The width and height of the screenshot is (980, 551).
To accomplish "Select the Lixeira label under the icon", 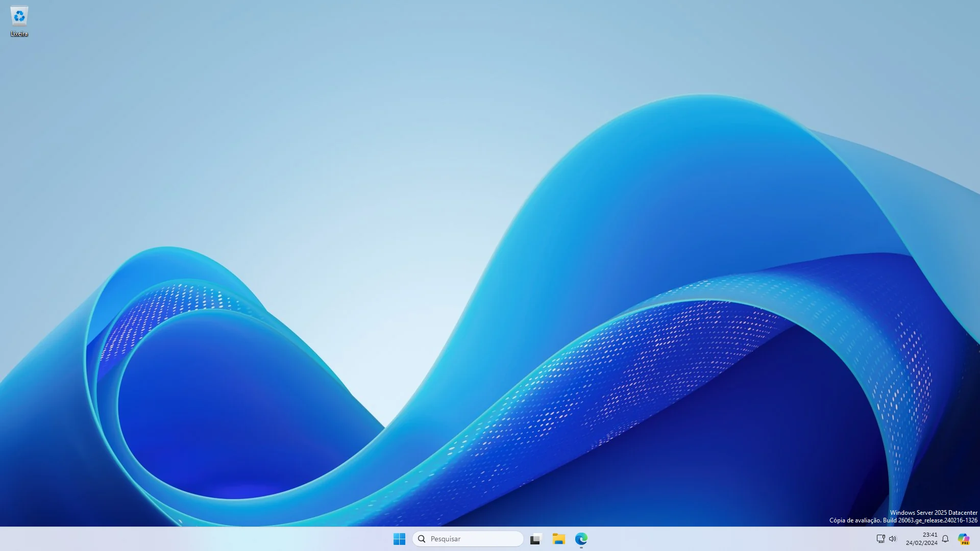I will [x=19, y=34].
